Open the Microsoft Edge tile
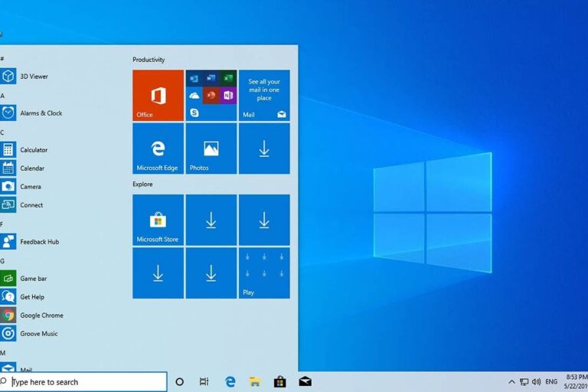 158,149
